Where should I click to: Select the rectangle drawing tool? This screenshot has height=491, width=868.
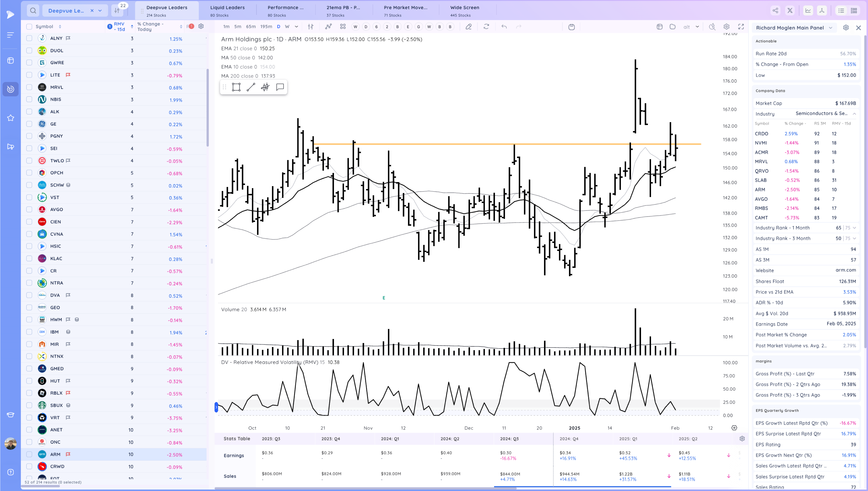click(x=236, y=87)
